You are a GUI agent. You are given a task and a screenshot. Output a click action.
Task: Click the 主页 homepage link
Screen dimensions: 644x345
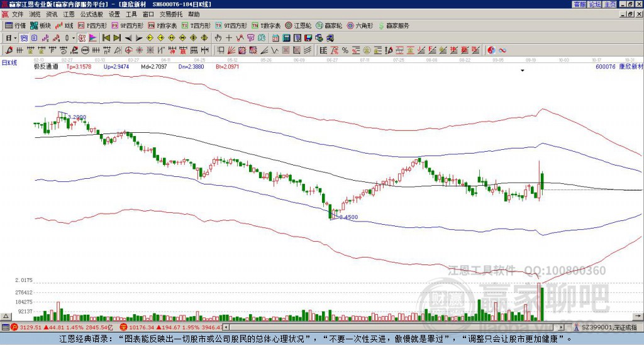coord(609,4)
